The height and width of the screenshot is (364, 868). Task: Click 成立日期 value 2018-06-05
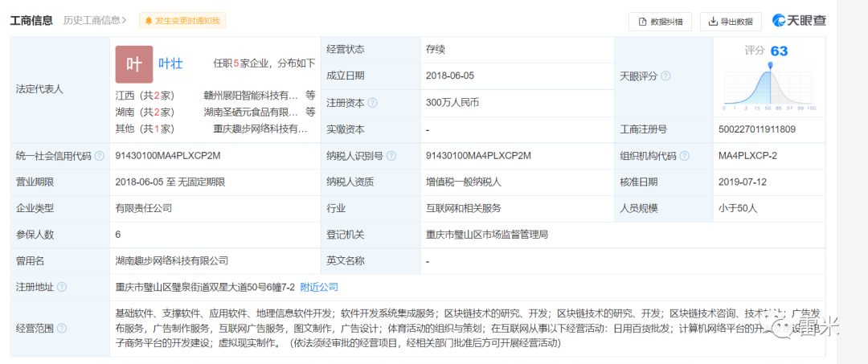click(450, 76)
